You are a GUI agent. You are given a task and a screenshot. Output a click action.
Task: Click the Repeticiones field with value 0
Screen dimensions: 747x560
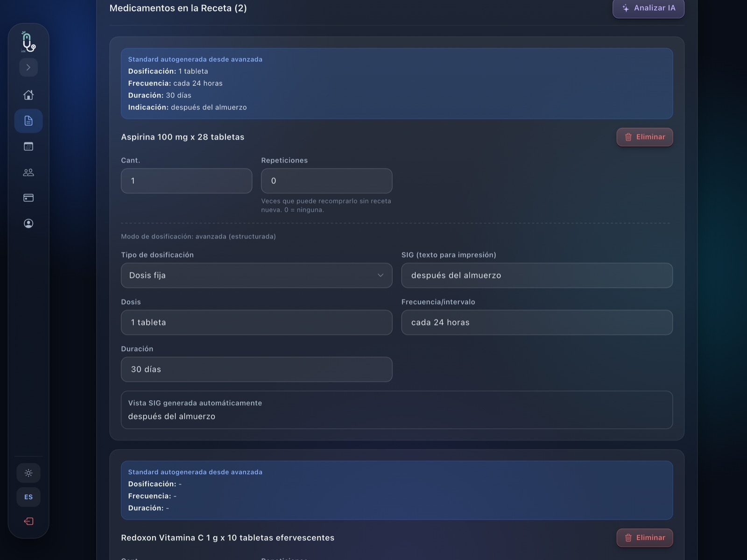[x=327, y=181]
